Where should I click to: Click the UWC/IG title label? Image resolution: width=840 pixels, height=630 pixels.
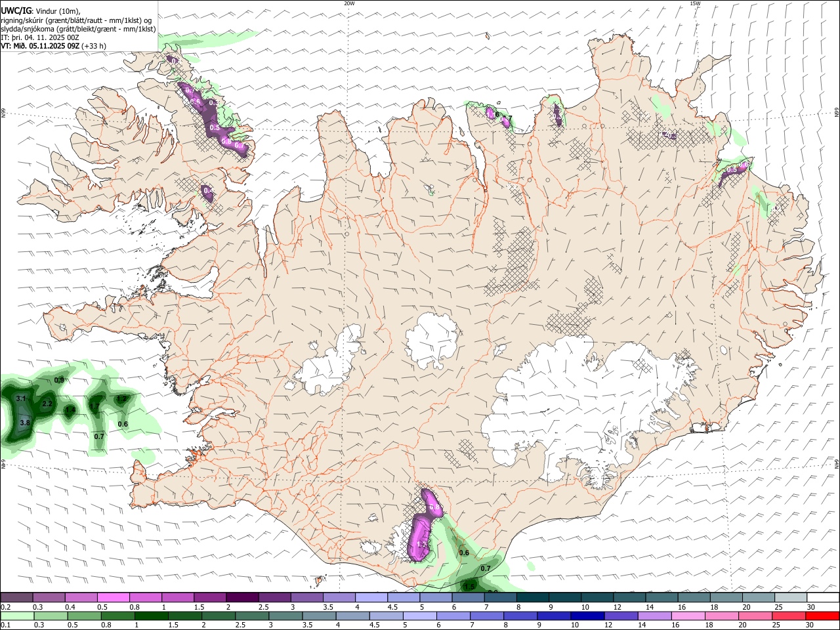pyautogui.click(x=15, y=11)
